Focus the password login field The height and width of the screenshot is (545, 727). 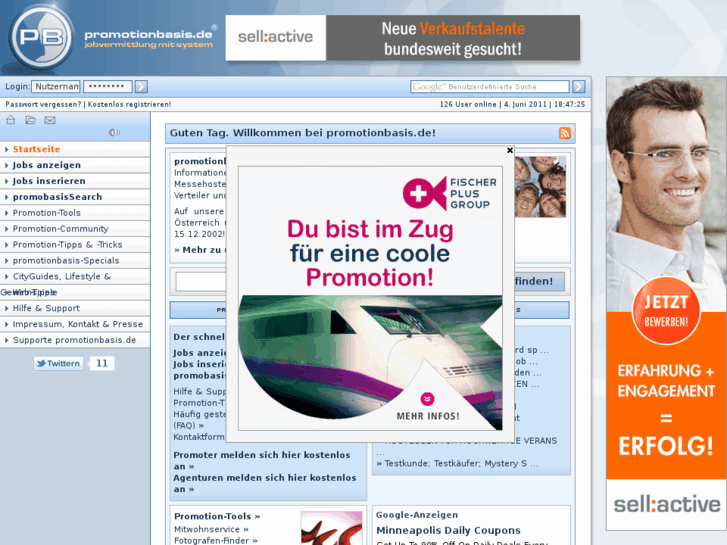(108, 86)
